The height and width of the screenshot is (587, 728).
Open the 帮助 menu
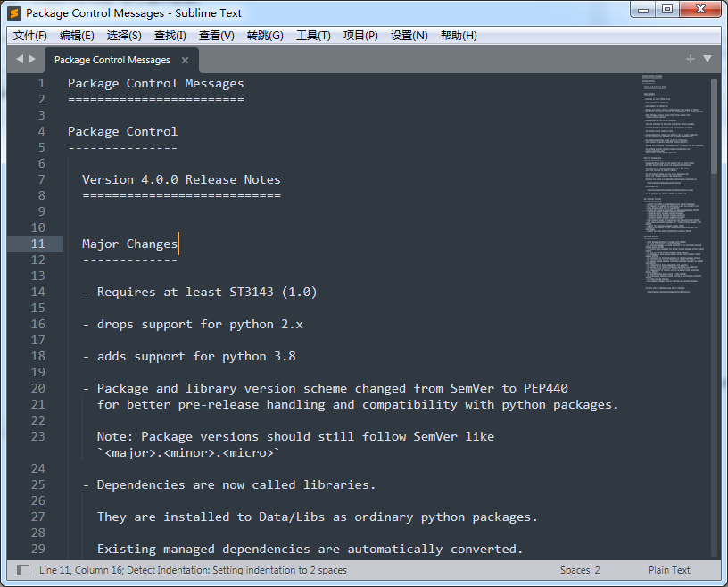coord(458,35)
